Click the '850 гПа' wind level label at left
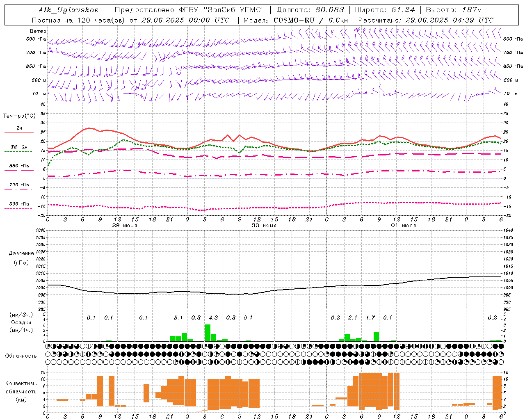 (x=36, y=66)
